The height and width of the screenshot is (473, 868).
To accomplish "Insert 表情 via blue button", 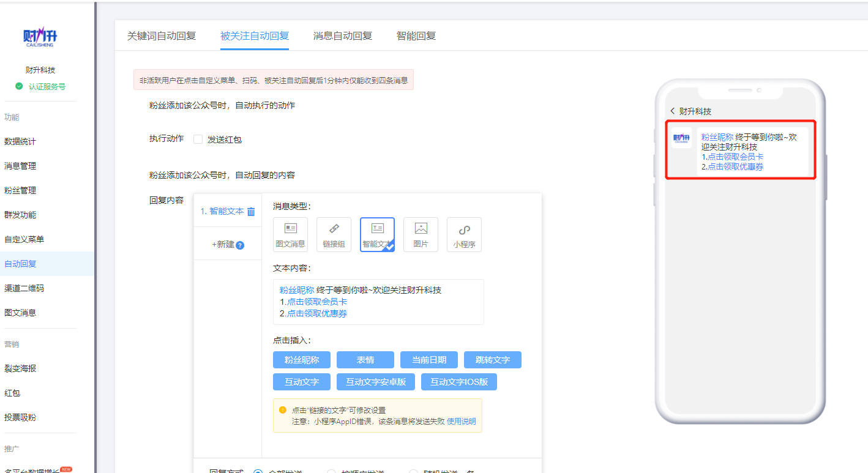I will point(365,360).
